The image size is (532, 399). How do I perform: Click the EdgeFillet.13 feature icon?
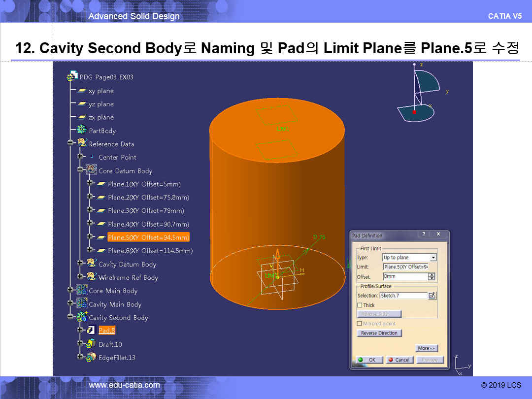pyautogui.click(x=91, y=357)
